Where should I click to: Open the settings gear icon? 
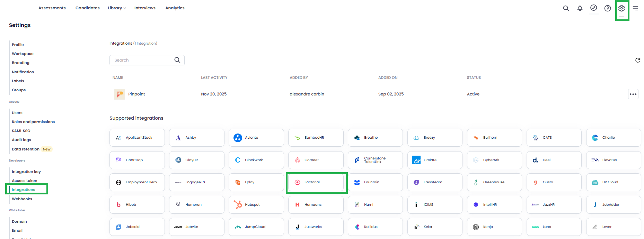point(621,8)
